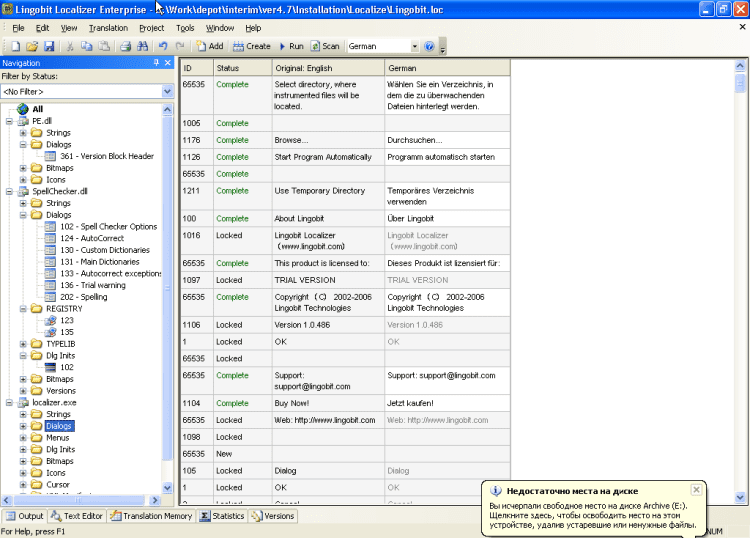Image resolution: width=750 pixels, height=538 pixels.
Task: Collapse the localizer.exe node
Action: tap(9, 403)
